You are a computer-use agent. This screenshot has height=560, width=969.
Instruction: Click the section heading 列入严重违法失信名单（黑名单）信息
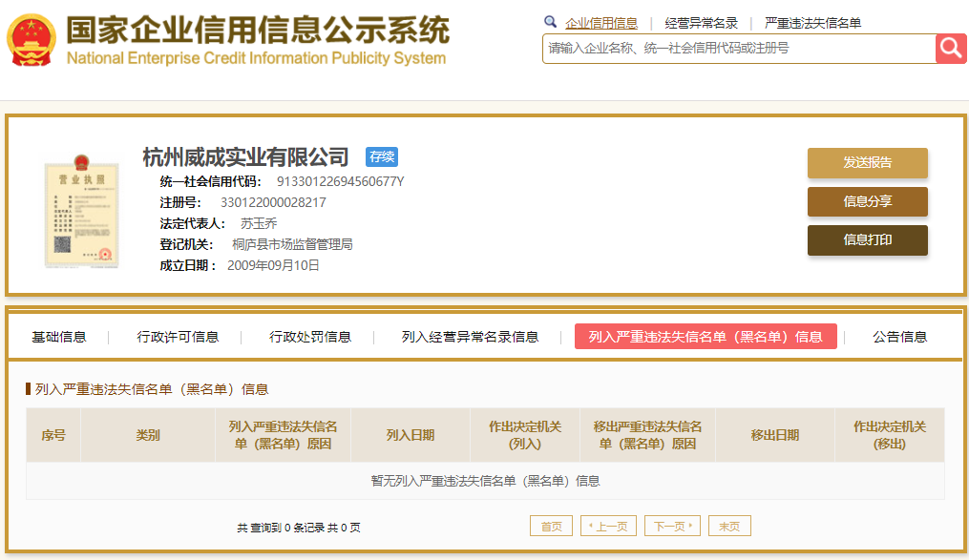(152, 389)
